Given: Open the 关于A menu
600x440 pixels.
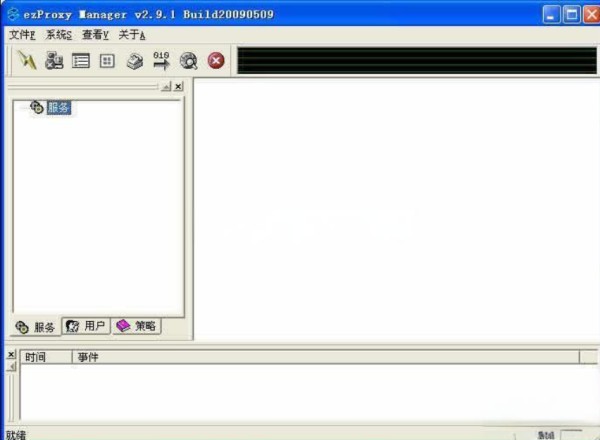Looking at the screenshot, I should coord(132,35).
